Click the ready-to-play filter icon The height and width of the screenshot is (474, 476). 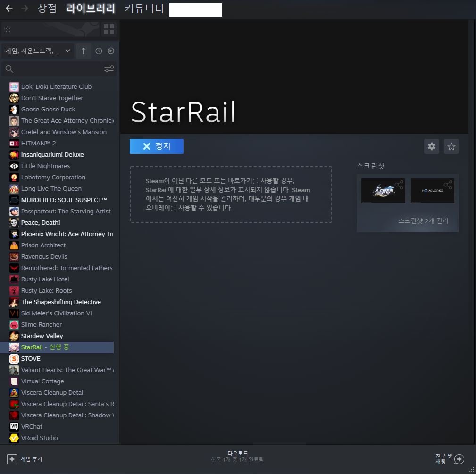coord(111,51)
